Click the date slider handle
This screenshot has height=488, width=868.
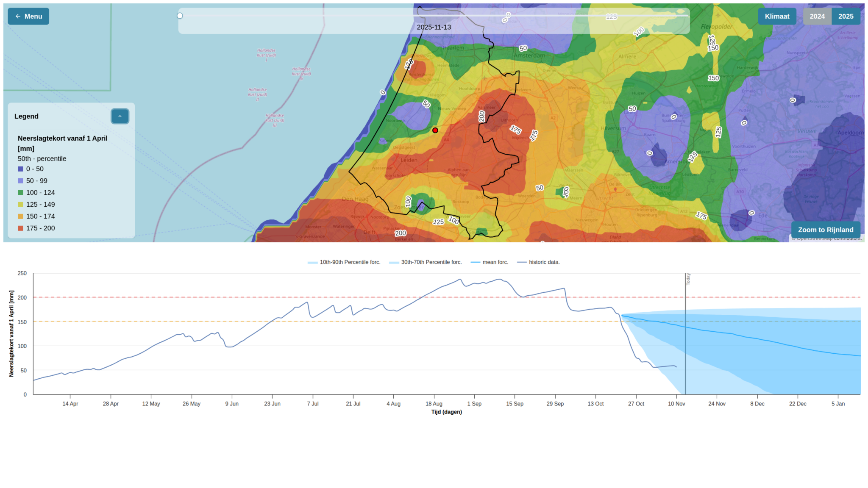[180, 16]
